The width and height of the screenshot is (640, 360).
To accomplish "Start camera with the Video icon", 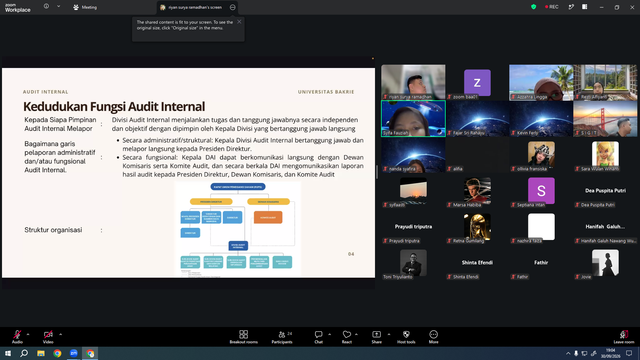I will 48,335.
